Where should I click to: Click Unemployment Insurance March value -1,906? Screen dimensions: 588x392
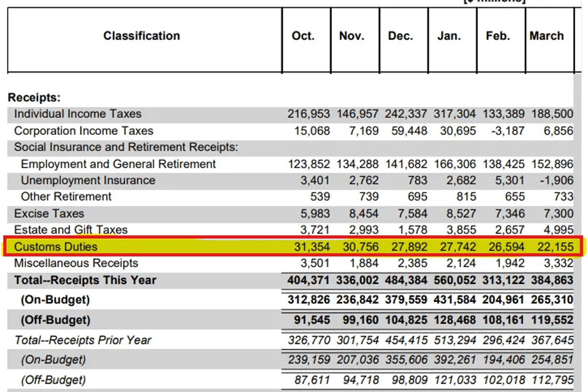tap(557, 181)
